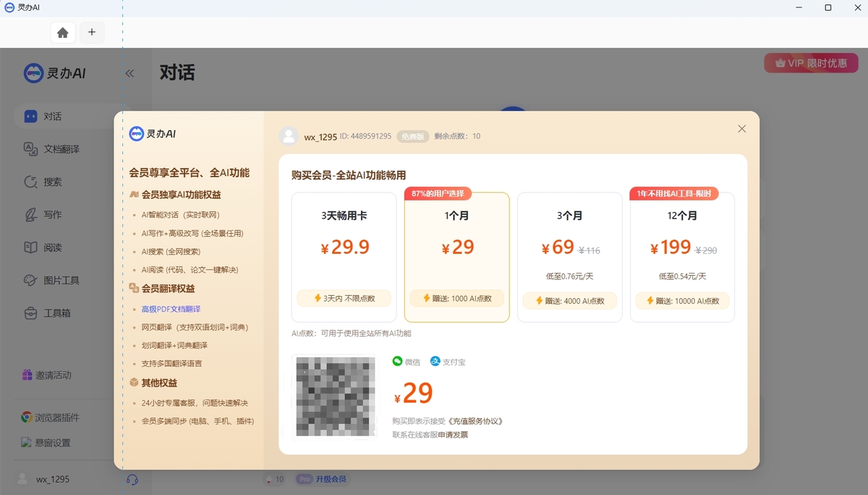Click 3天内 不限点数 label

click(x=344, y=298)
